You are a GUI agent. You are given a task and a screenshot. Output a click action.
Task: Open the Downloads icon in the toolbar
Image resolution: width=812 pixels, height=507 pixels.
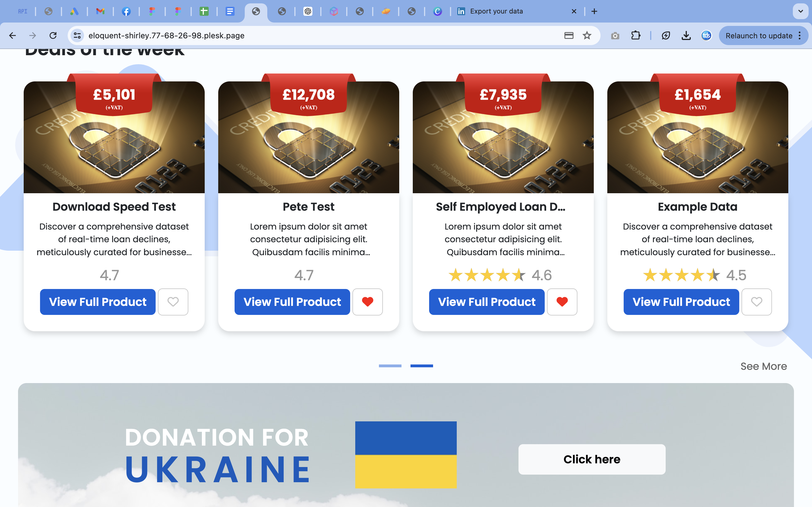686,35
